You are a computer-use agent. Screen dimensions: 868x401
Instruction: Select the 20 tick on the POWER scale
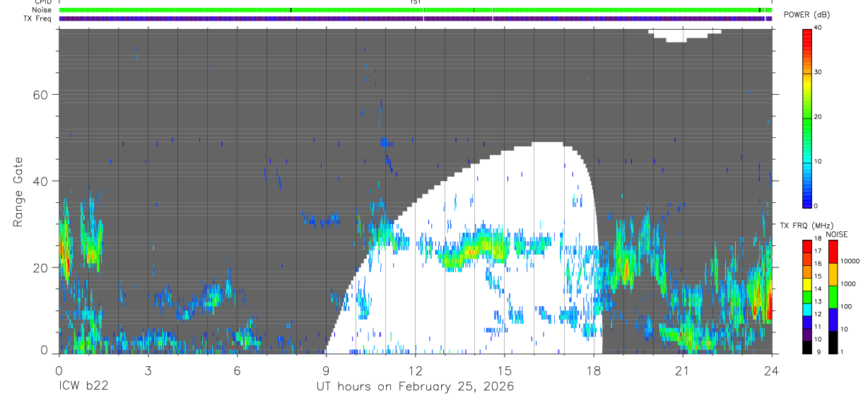[x=819, y=117]
